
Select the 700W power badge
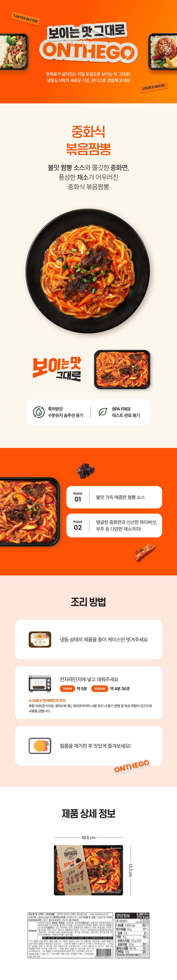pyautogui.click(x=68, y=689)
